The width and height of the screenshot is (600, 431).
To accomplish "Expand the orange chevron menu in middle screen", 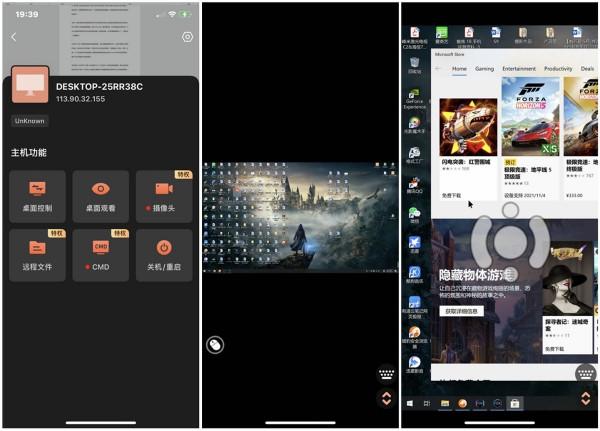I will (386, 398).
